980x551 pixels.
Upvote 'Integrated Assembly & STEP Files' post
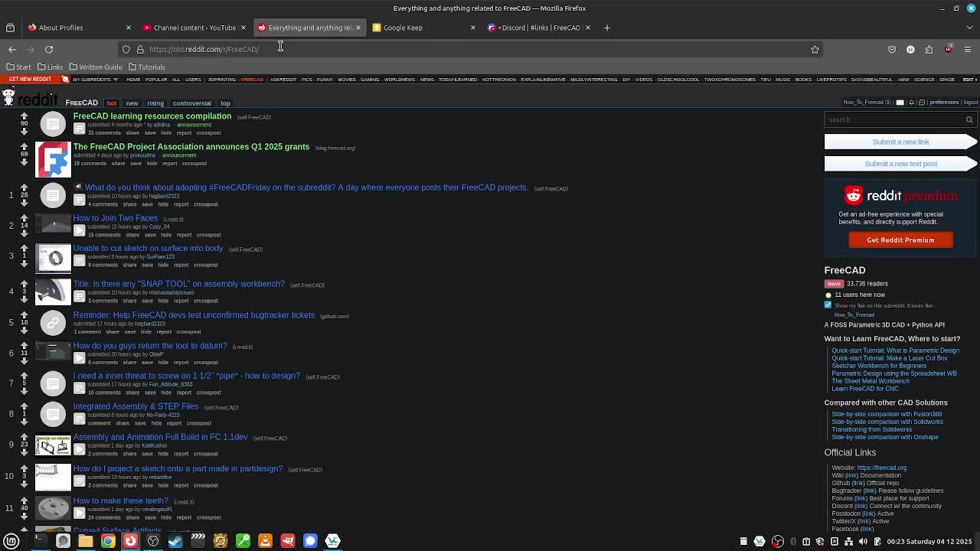click(24, 406)
